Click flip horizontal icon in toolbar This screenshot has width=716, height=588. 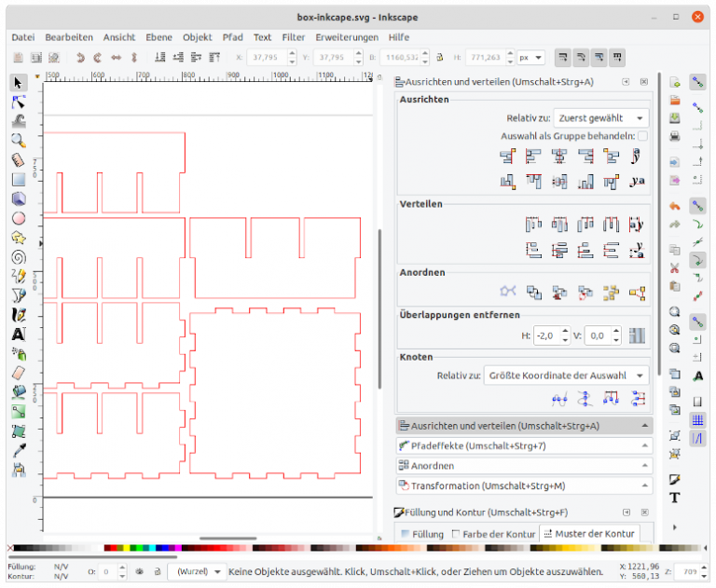pyautogui.click(x=116, y=58)
